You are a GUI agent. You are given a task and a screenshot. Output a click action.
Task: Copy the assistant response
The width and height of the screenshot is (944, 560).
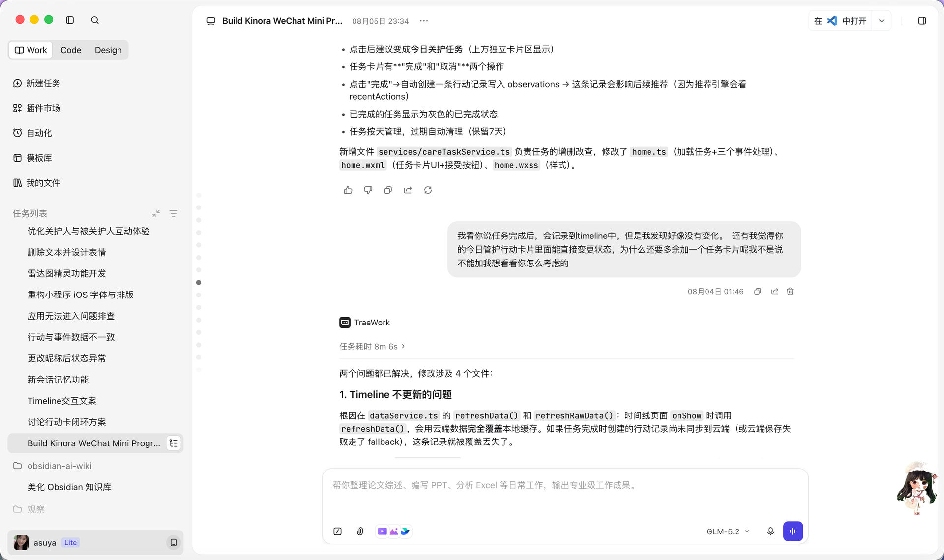(388, 190)
